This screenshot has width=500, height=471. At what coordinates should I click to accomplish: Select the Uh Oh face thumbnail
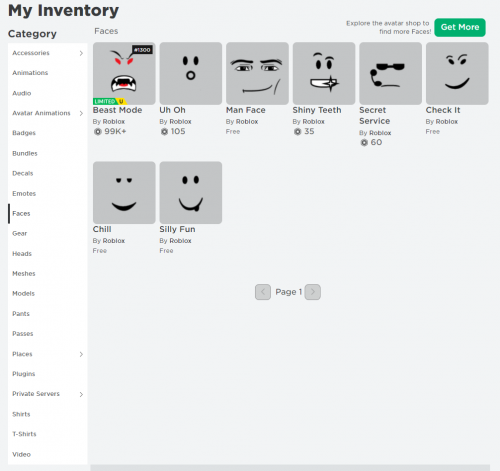coord(191,73)
